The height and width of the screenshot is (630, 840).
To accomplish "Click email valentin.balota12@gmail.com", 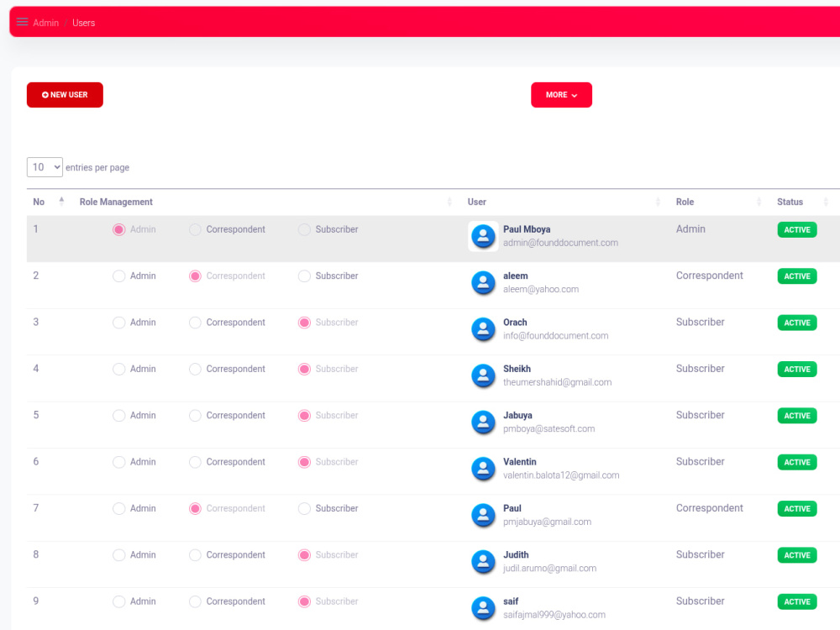I will (561, 475).
